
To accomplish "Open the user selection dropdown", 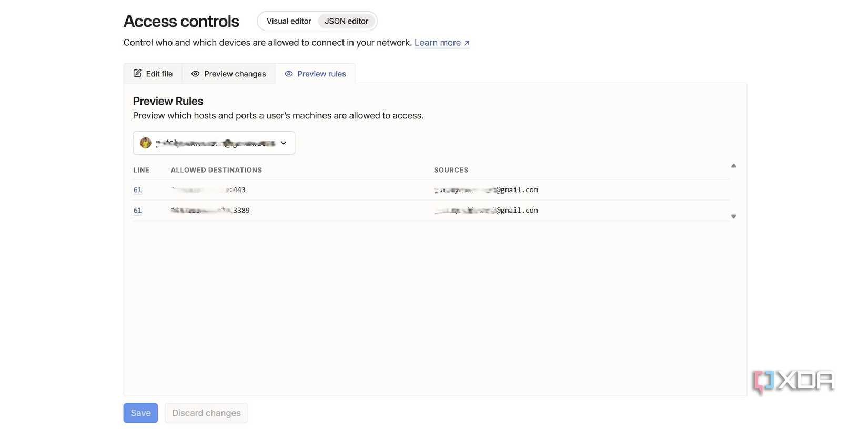I will click(214, 143).
